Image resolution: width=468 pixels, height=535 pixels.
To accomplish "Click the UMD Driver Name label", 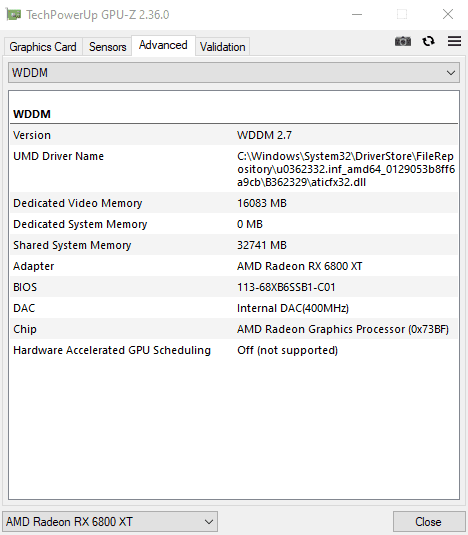I will pyautogui.click(x=58, y=156).
